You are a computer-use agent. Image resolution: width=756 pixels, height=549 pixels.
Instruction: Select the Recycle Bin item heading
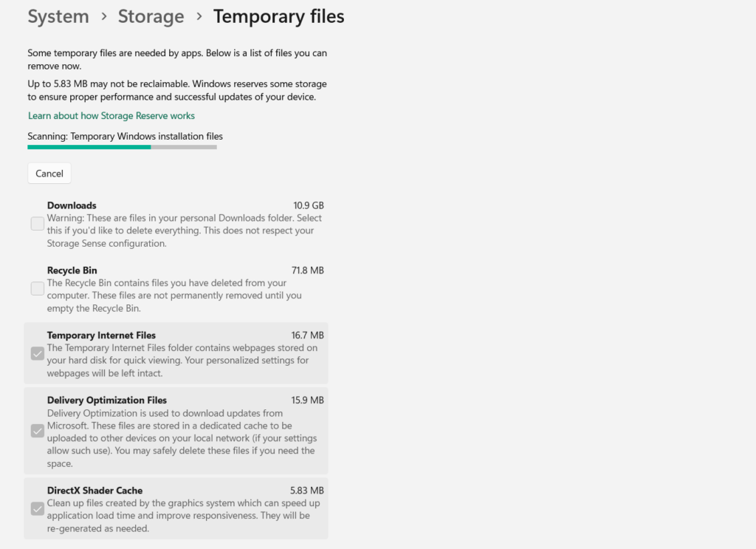[72, 270]
